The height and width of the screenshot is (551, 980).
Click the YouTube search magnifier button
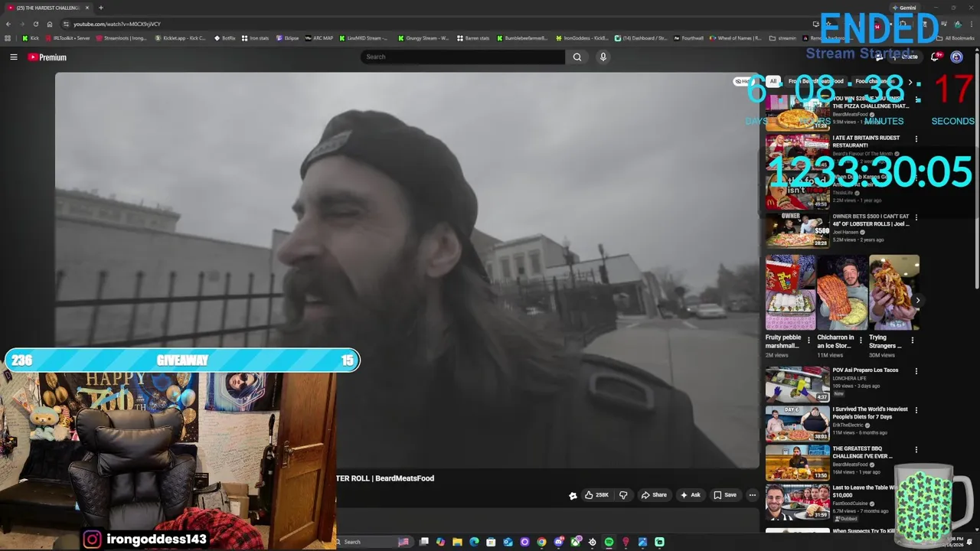577,57
